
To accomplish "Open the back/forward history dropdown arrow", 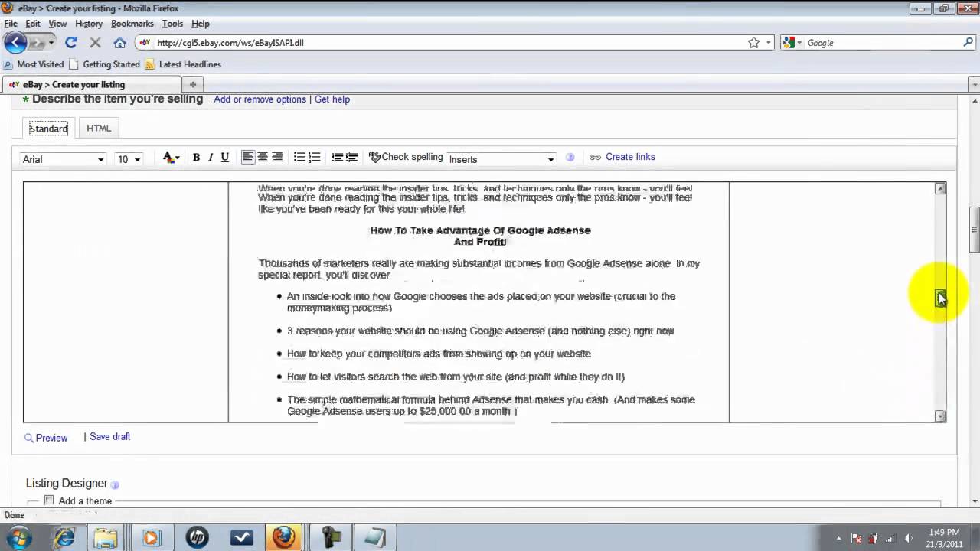I will point(51,43).
